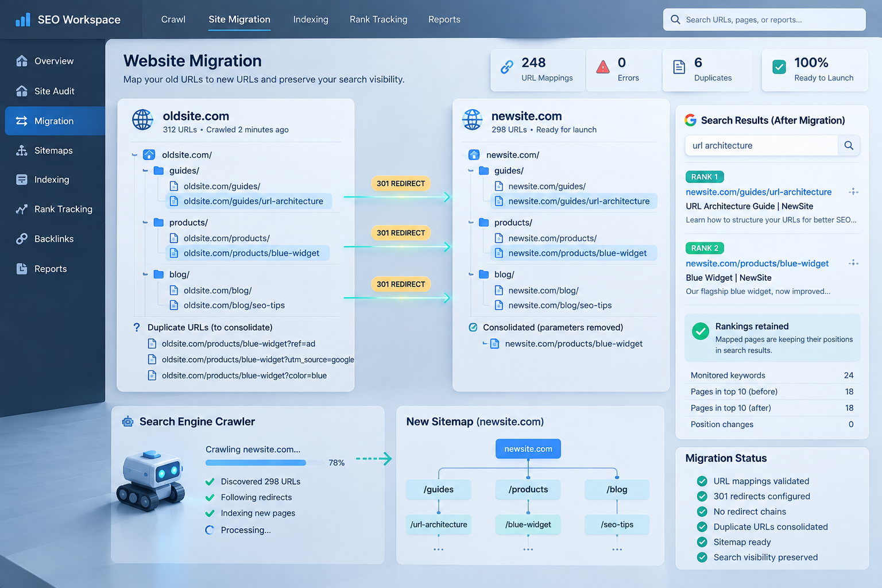The height and width of the screenshot is (588, 882).
Task: Open options dots for Rank 2 result
Action: tap(854, 263)
